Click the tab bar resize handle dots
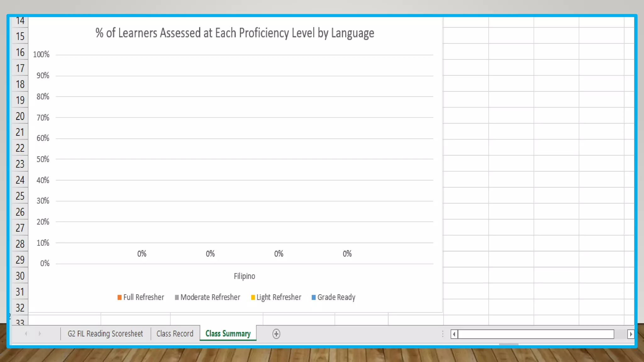The image size is (644, 362). [443, 334]
